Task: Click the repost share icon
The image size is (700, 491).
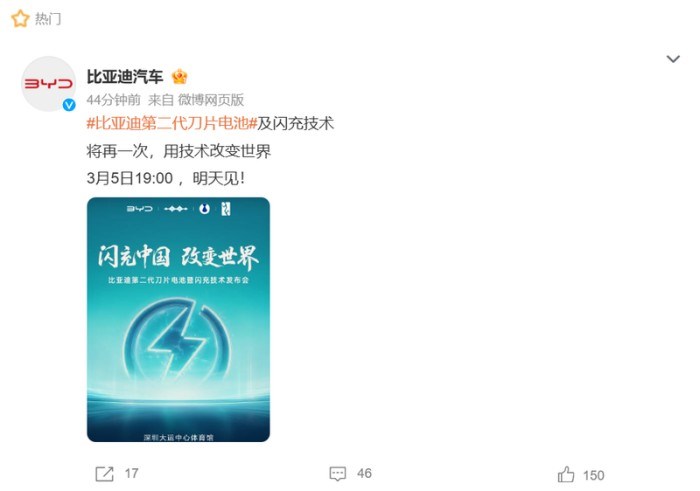Action: 104,474
